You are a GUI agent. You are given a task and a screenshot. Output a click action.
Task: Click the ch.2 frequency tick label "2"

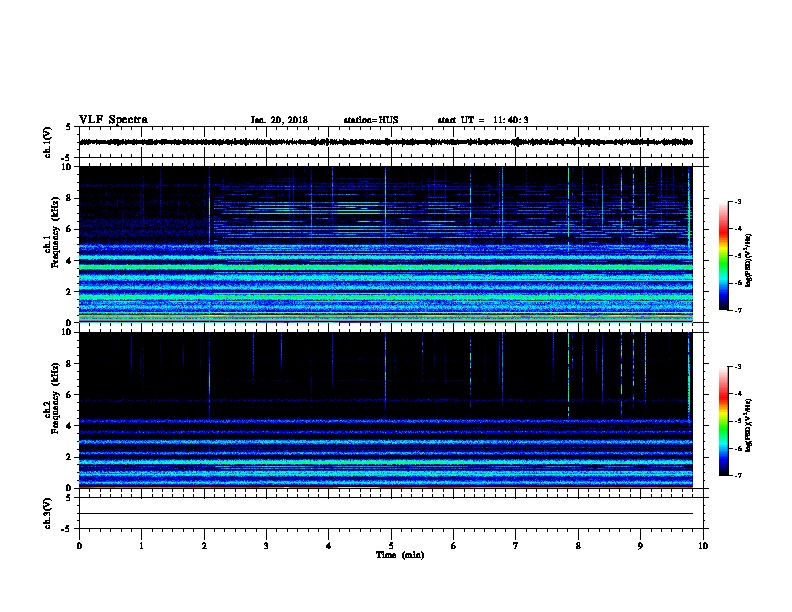[68, 457]
